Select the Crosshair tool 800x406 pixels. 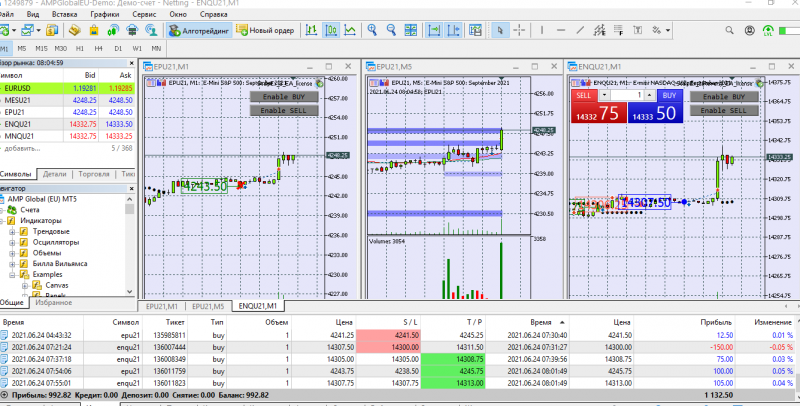tap(519, 31)
